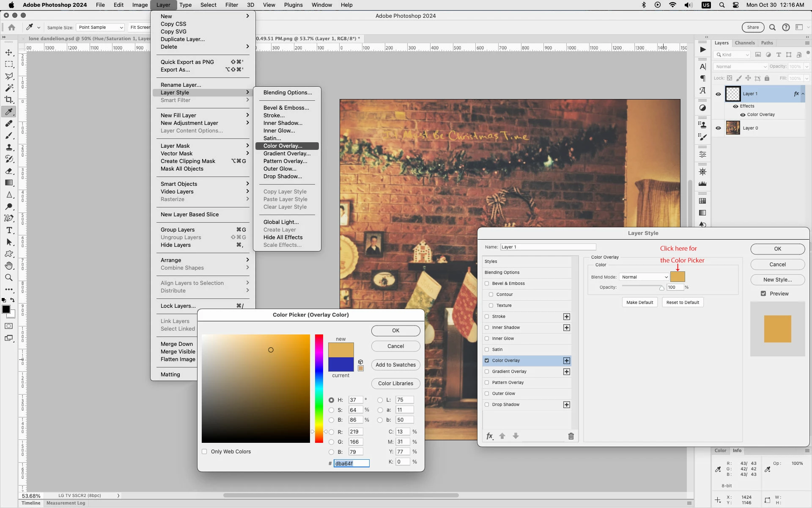This screenshot has height=508, width=812.
Task: Select the Zoom tool in toolbar
Action: (x=9, y=278)
